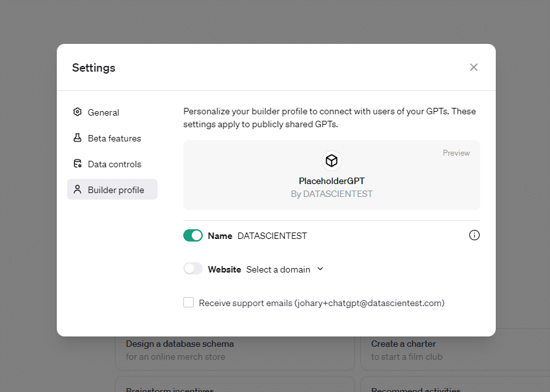The height and width of the screenshot is (392, 550).
Task: Select the Builder profile tab label
Action: 116,190
